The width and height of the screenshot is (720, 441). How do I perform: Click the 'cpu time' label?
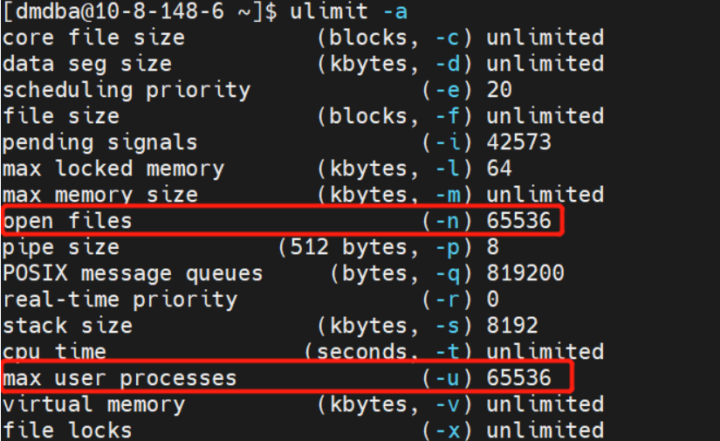(x=54, y=352)
